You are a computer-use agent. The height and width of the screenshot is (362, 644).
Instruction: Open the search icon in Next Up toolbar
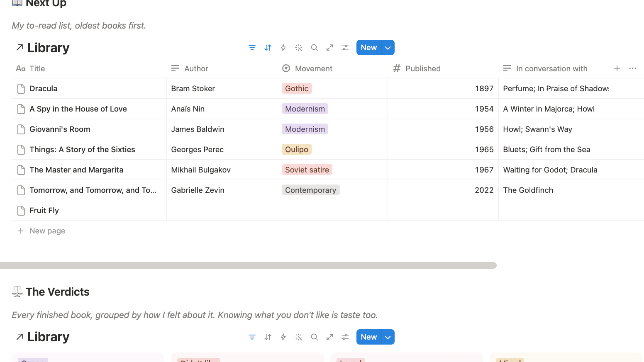pos(315,48)
